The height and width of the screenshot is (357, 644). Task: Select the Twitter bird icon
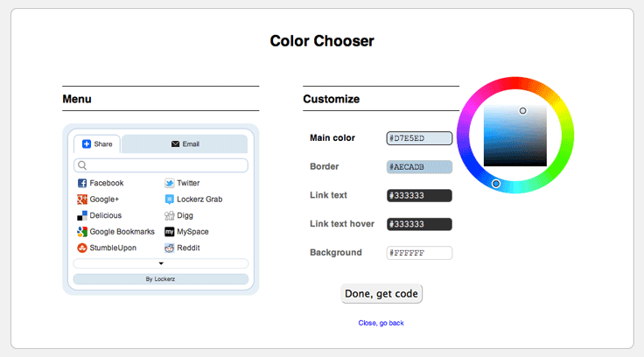(169, 183)
